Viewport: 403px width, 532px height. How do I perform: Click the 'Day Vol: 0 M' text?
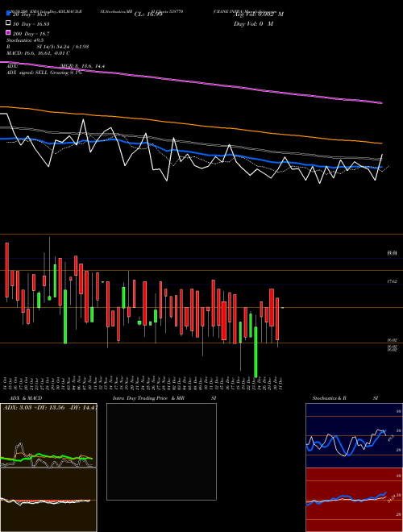(253, 23)
